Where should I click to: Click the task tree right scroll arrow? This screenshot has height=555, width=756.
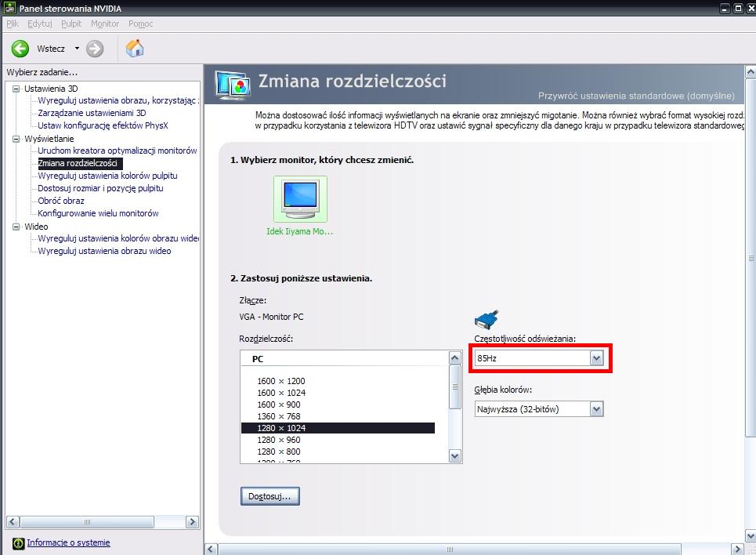[192, 522]
